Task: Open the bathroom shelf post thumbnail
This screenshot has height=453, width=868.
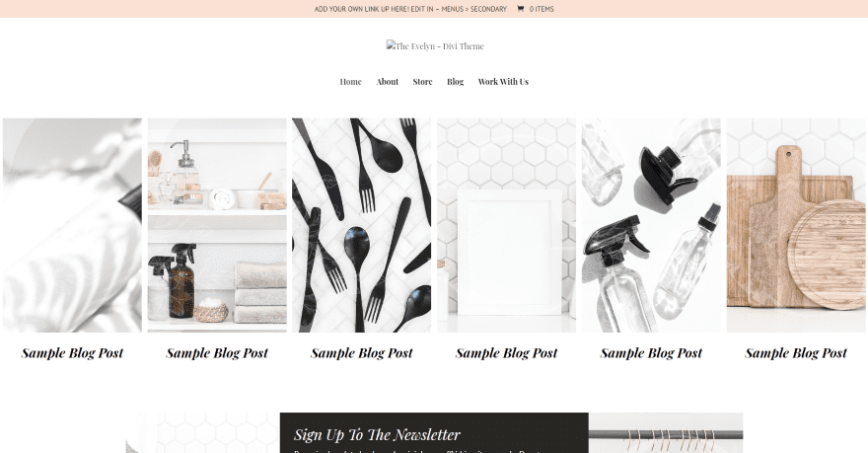Action: (x=217, y=225)
